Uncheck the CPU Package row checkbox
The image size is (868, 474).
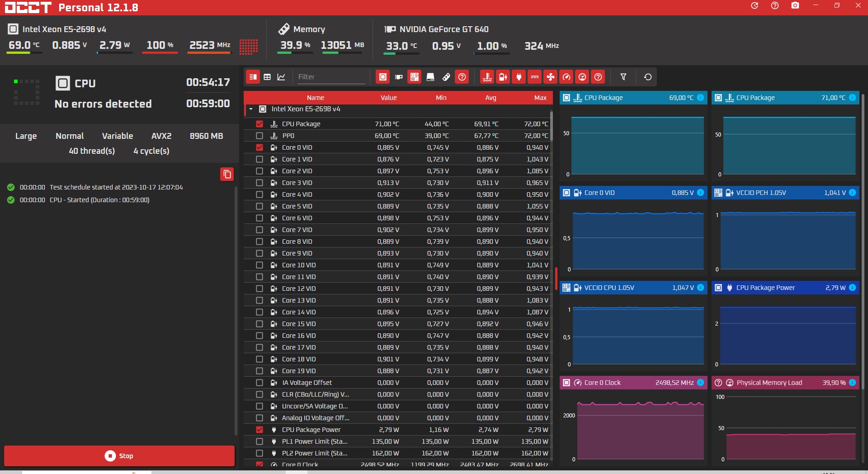point(259,124)
